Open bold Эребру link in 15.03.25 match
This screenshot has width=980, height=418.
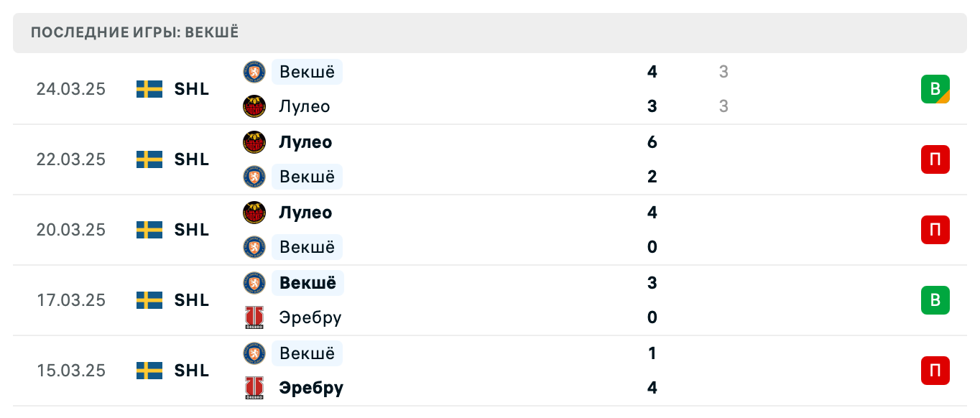click(x=311, y=388)
